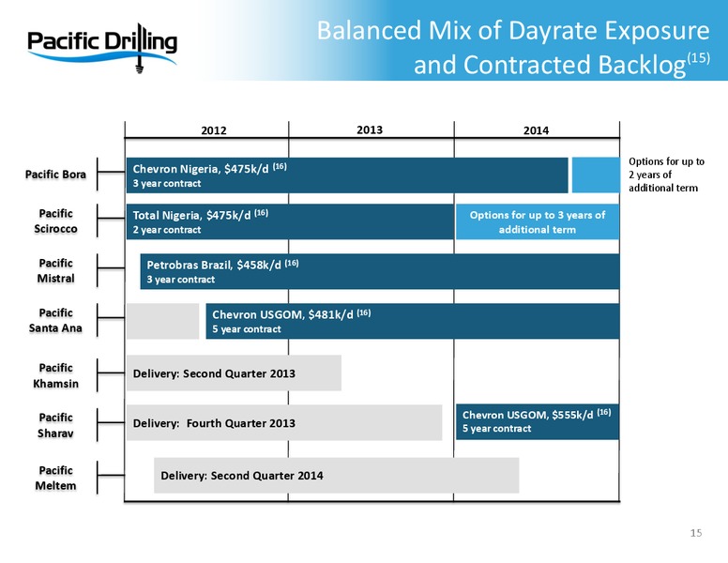Select the slide title 'Balanced Mix of Dayrate Exposure'

(513, 31)
